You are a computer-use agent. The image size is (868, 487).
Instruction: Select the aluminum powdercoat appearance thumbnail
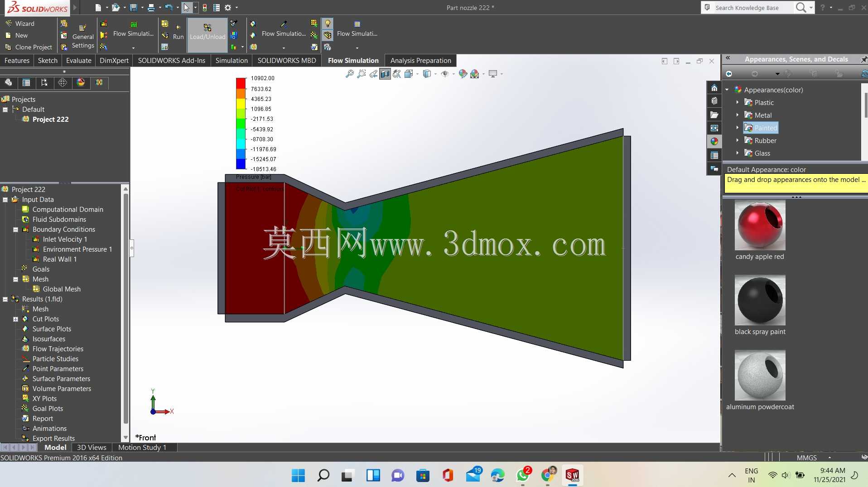point(760,375)
